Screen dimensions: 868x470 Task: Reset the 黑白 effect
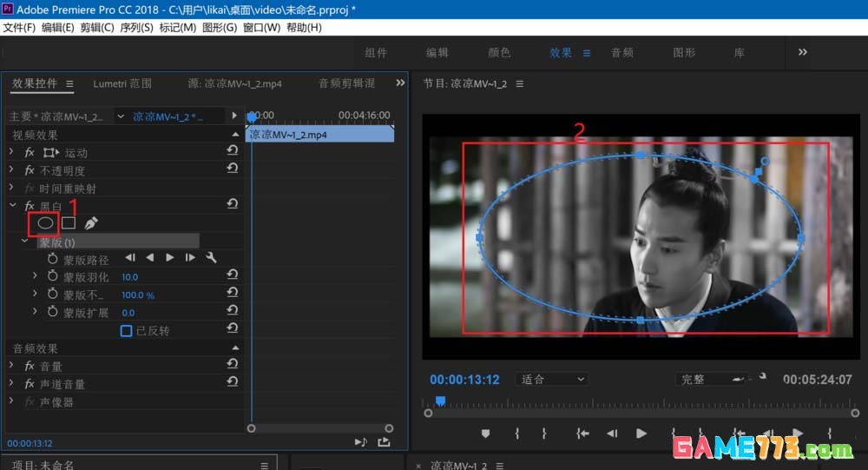[x=233, y=204]
